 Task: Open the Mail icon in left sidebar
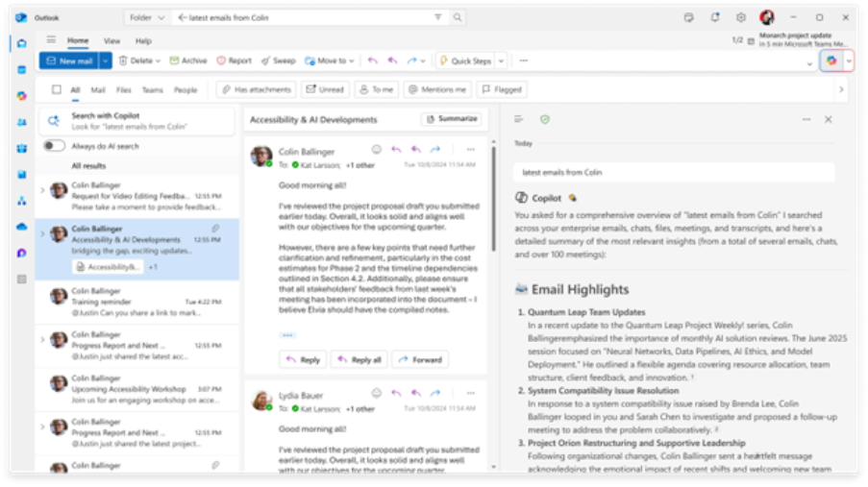click(x=21, y=43)
